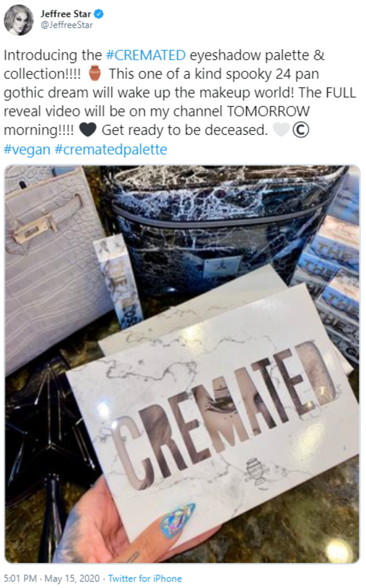Image resolution: width=366 pixels, height=588 pixels.
Task: Open the #crematedpalette hashtag
Action: [111, 149]
